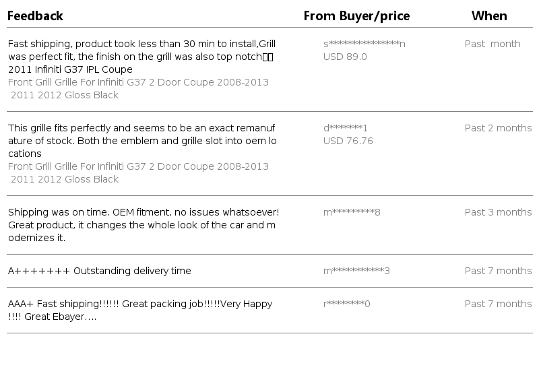This screenshot has height=392, width=539.
Task: Click the Past month date label
Action: pyautogui.click(x=493, y=44)
